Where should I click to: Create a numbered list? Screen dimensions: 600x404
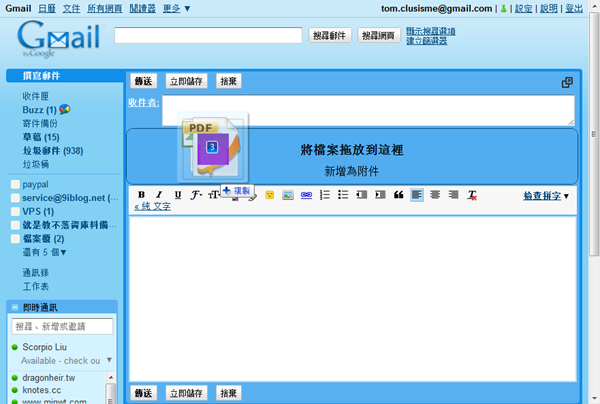325,195
